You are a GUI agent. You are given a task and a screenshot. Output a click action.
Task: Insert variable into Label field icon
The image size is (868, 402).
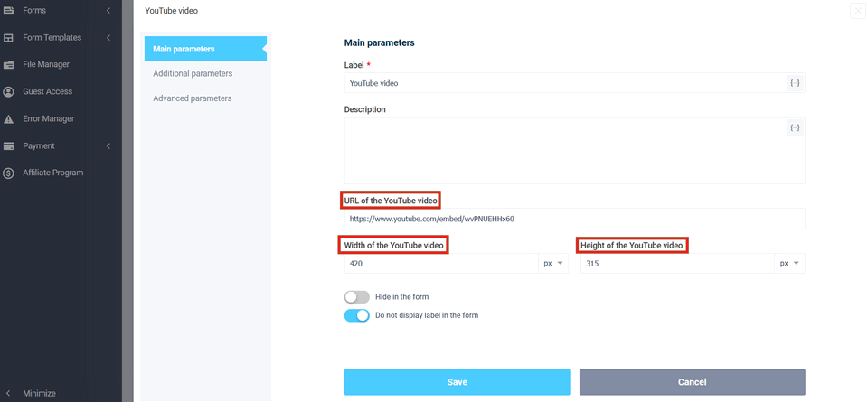[x=795, y=83]
